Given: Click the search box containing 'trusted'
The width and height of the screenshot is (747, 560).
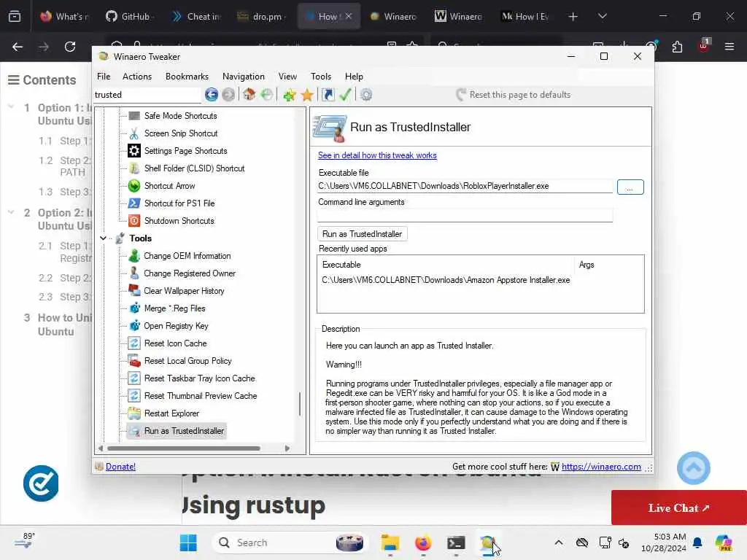Looking at the screenshot, I should point(147,95).
